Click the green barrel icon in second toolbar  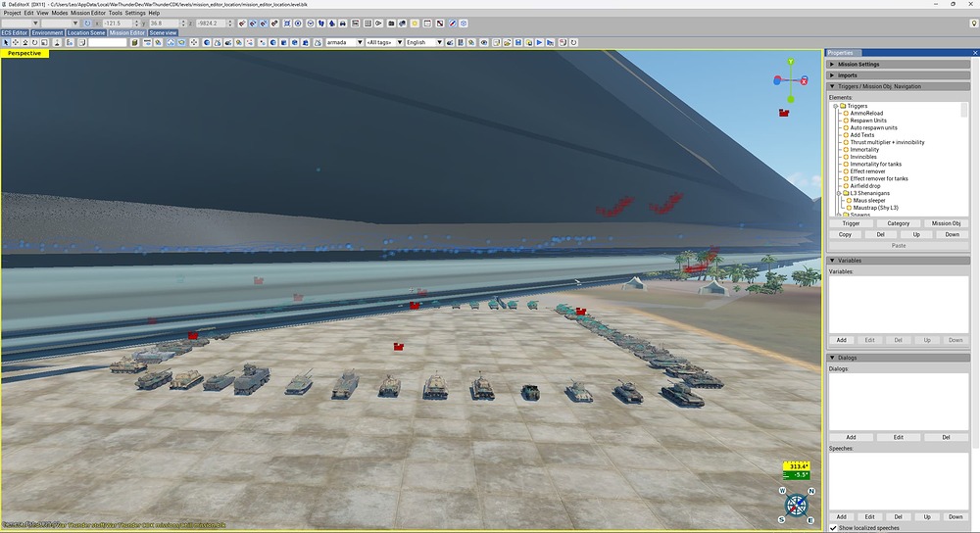coord(134,42)
